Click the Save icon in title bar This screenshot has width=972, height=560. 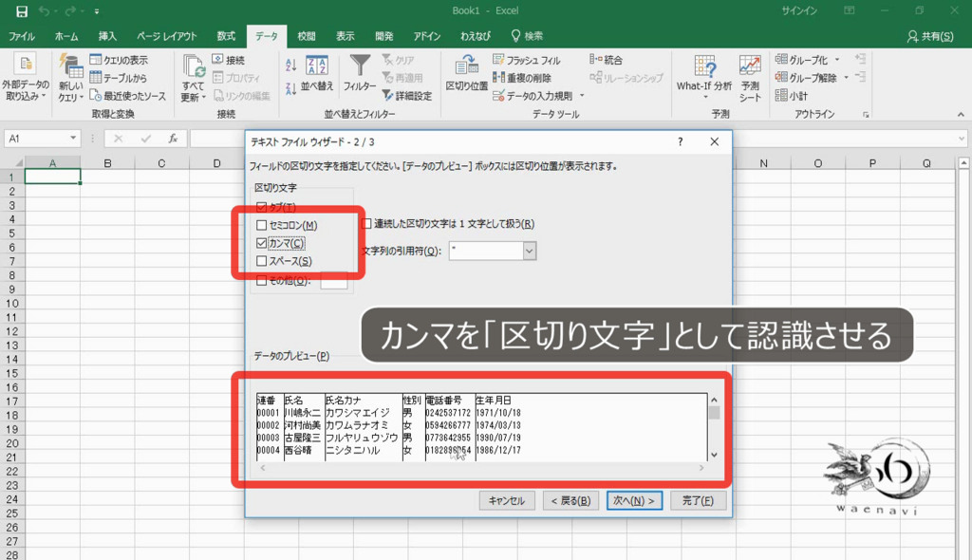click(x=22, y=11)
